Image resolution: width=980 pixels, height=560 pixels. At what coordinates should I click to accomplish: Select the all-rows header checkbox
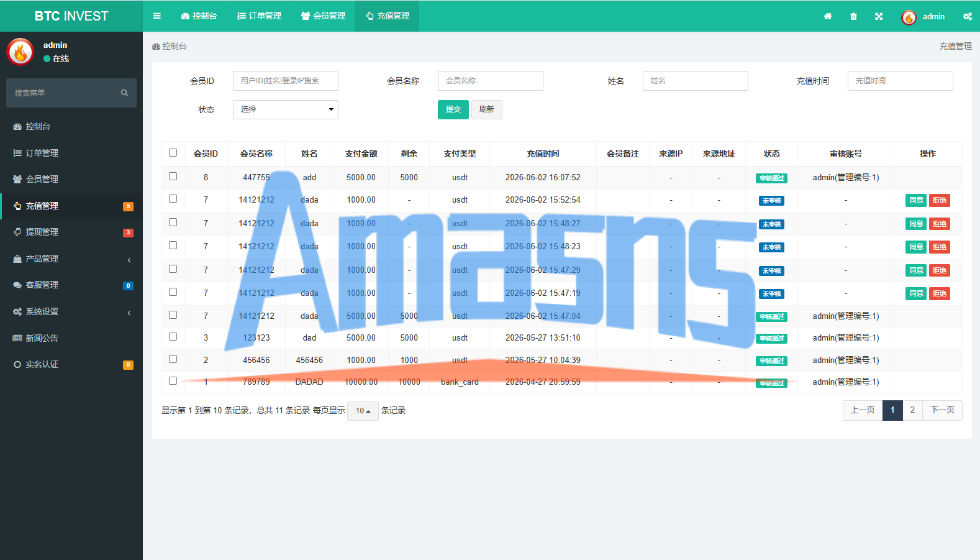tap(173, 153)
